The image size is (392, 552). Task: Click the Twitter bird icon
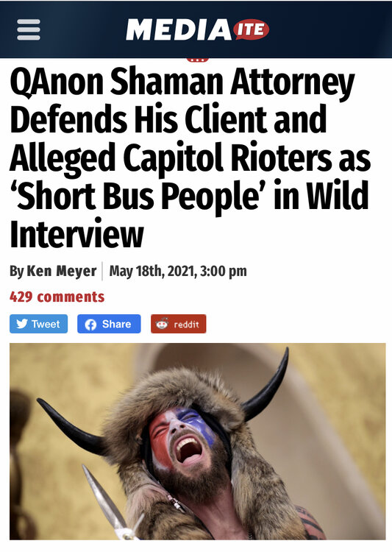(x=22, y=324)
